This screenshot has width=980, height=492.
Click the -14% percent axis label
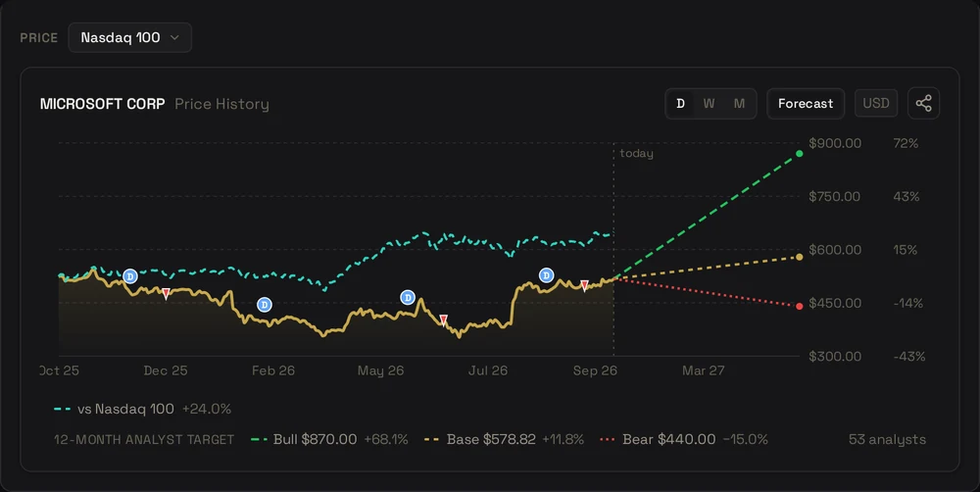908,303
